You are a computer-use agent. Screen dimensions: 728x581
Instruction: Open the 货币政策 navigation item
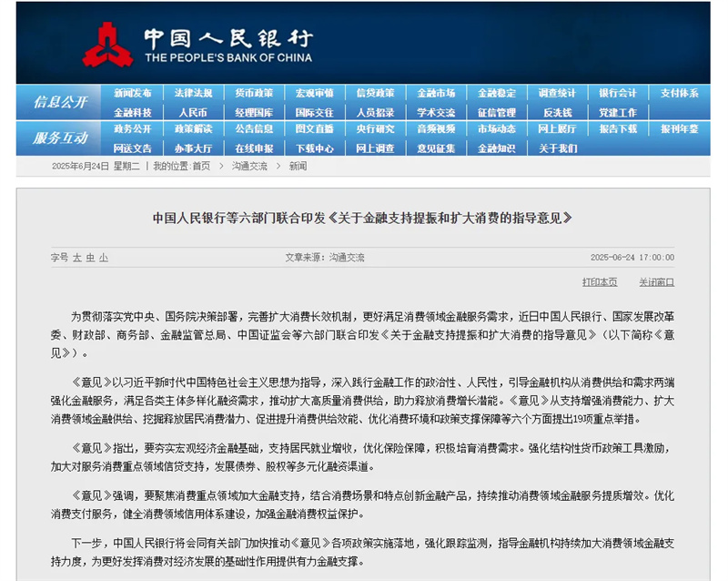tap(254, 93)
